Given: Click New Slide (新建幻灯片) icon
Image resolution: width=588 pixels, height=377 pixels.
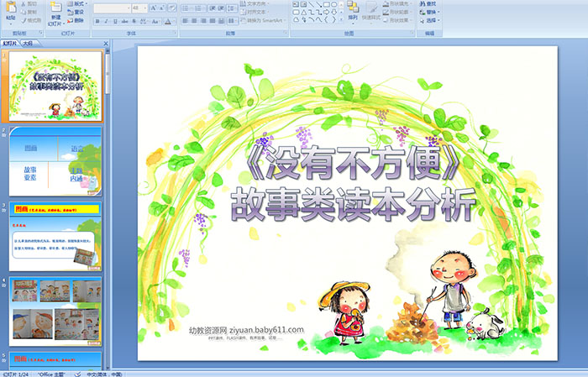Looking at the screenshot, I should click(x=56, y=8).
